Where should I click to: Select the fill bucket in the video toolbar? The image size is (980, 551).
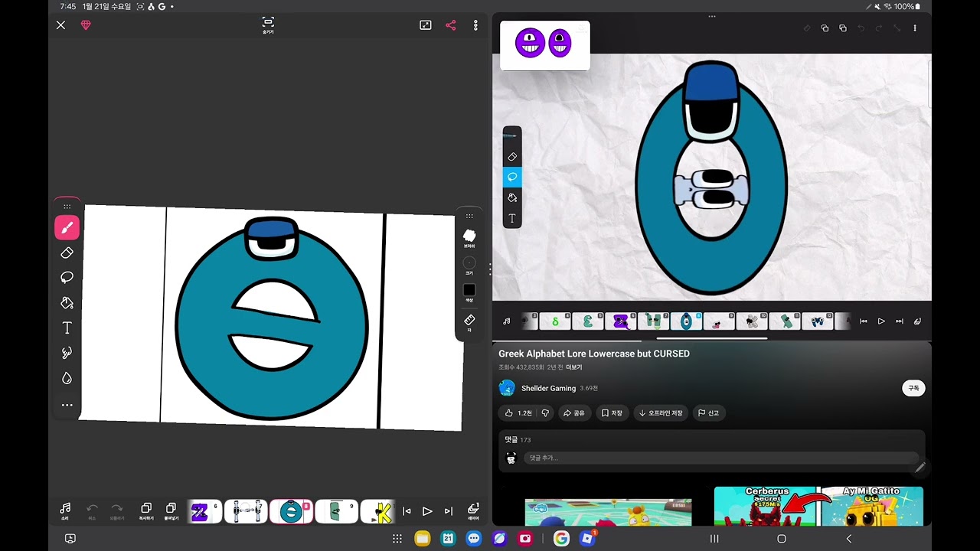coord(512,197)
